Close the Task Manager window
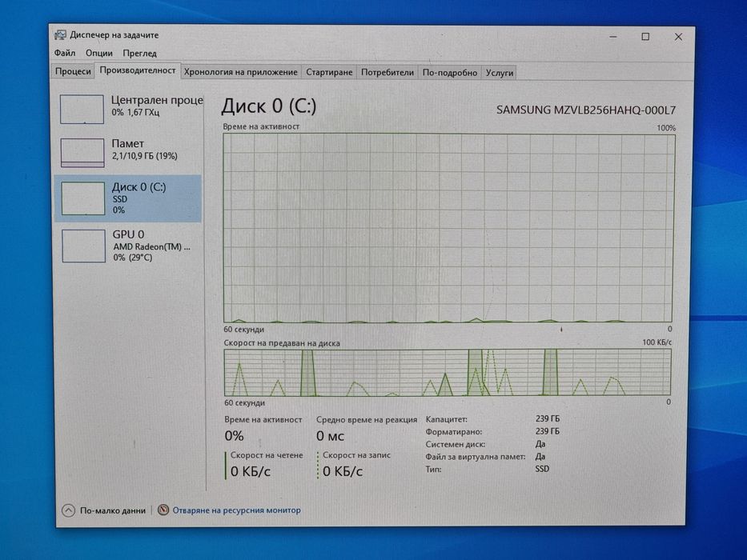Image resolution: width=747 pixels, height=560 pixels. [678, 37]
